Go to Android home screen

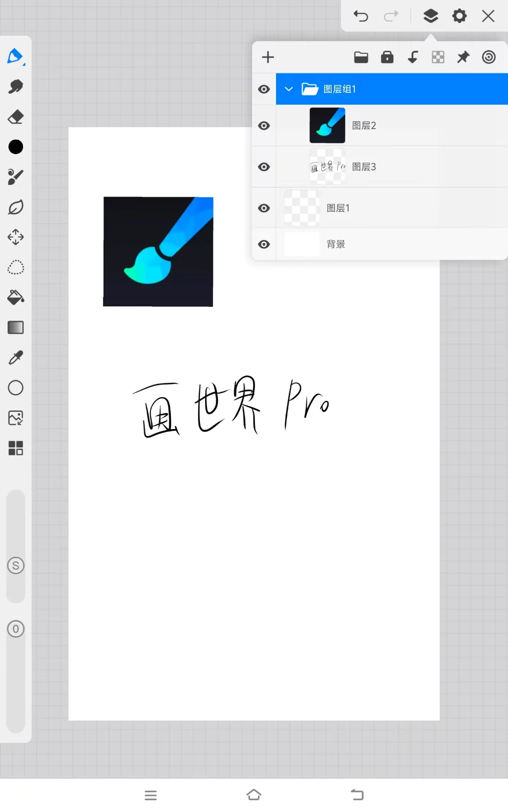point(254,795)
